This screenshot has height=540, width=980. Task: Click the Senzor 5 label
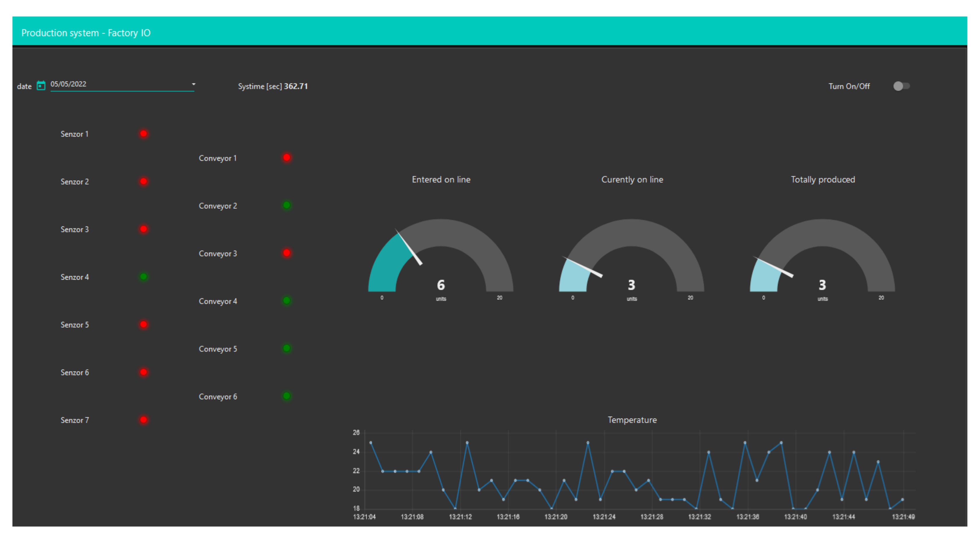(x=75, y=325)
